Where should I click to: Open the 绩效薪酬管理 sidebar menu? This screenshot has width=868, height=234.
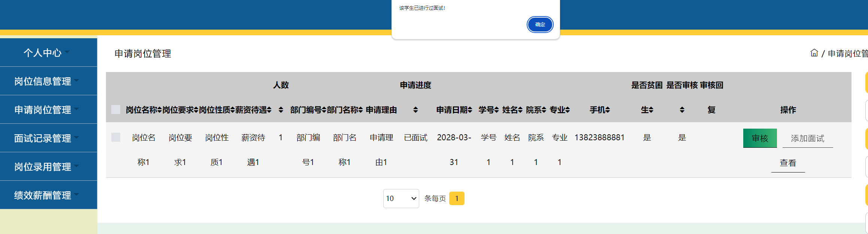point(48,195)
